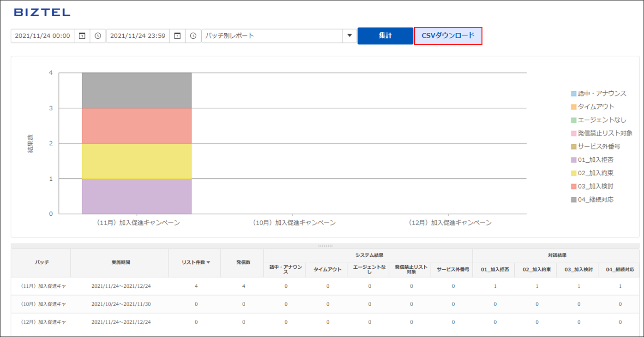The width and height of the screenshot is (644, 337).
Task: Click 04_継続対応 value 1 in 11月 row
Action: click(620, 286)
